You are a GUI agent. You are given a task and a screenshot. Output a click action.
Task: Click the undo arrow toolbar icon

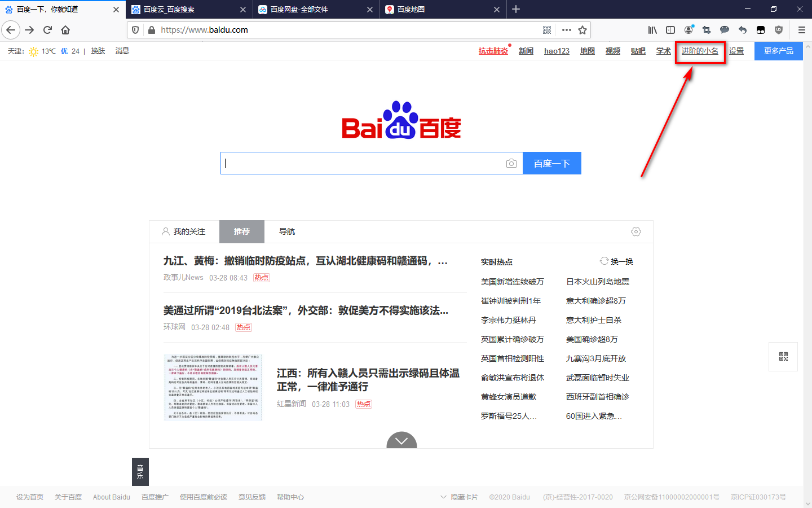[x=743, y=30]
